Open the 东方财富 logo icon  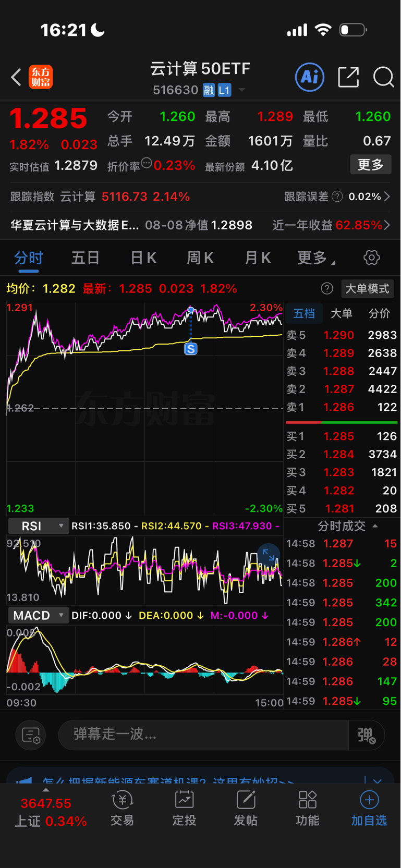click(41, 77)
